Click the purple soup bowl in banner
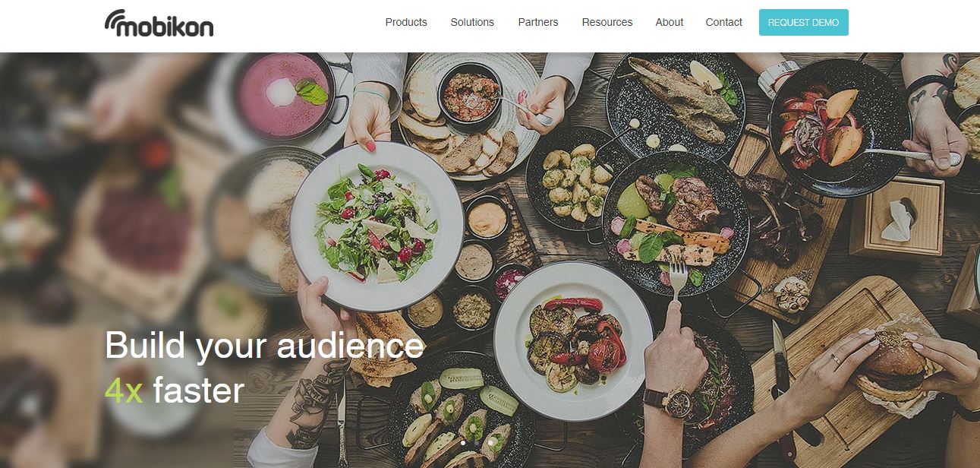The height and width of the screenshot is (468, 980). click(x=287, y=95)
